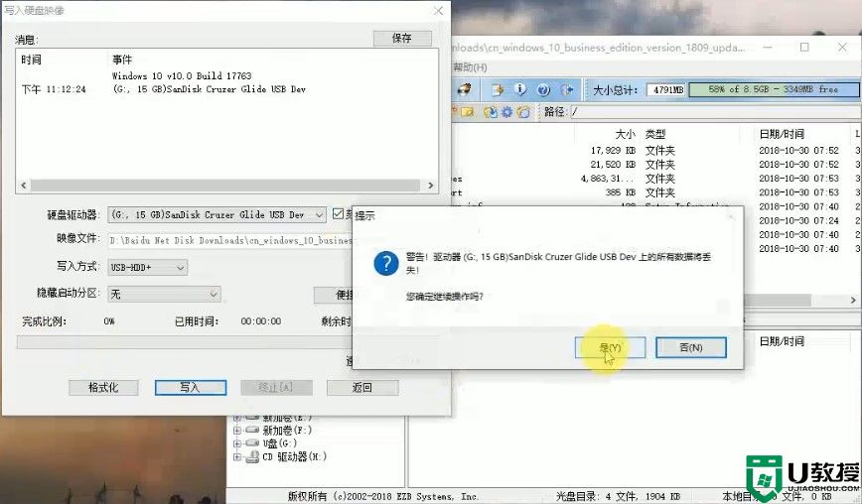Screen dimensions: 862x504
Task: Open the 写入方式 USB-HDD+ dropdown
Action: coord(147,267)
